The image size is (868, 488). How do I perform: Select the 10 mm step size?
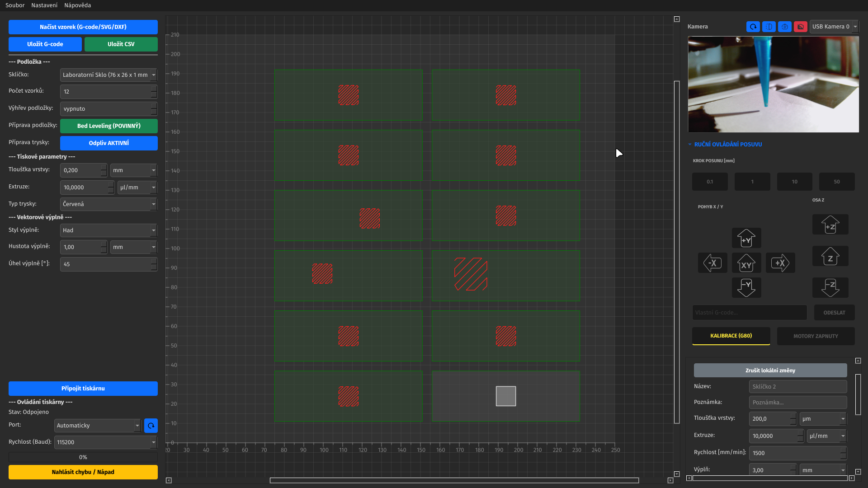[794, 182]
